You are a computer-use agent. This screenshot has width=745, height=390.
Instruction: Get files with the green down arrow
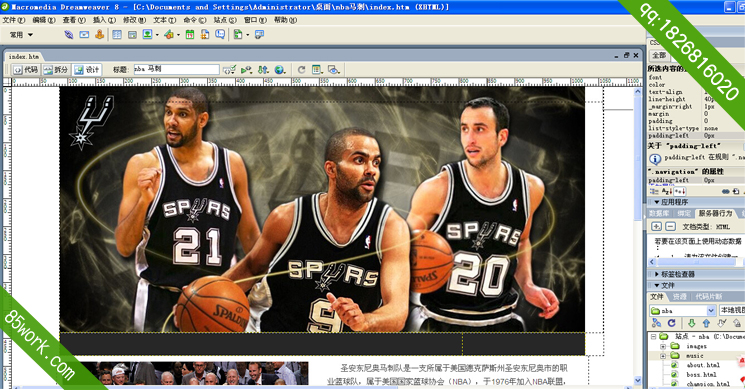coord(691,323)
